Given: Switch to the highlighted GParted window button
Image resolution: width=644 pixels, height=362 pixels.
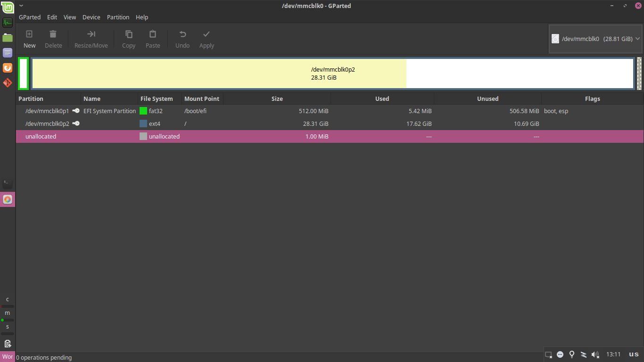Looking at the screenshot, I should [8, 199].
